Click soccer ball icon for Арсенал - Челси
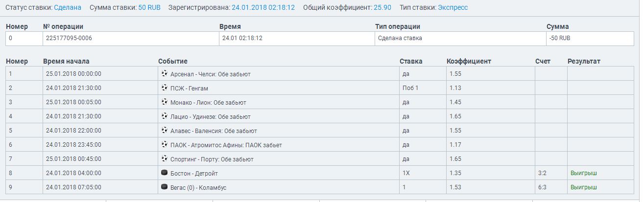 pyautogui.click(x=164, y=73)
